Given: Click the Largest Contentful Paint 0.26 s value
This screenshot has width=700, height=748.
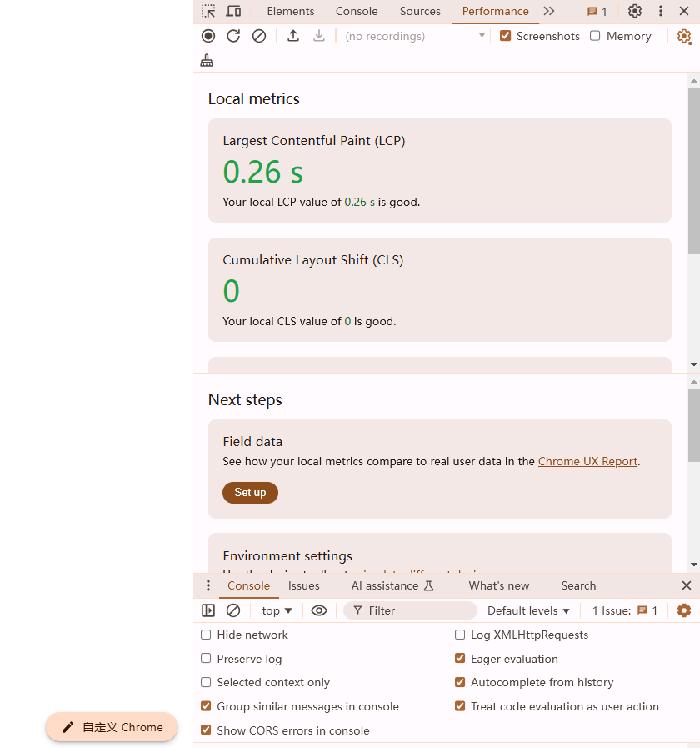Looking at the screenshot, I should (263, 172).
